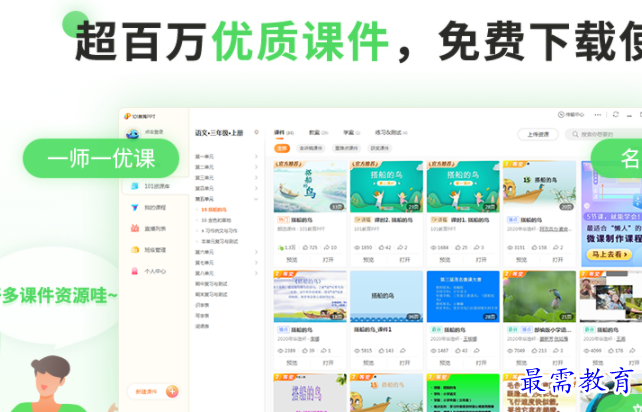Viewport: 642px width, 412px height.
Task: Click the 上传资源 button
Action: click(538, 134)
